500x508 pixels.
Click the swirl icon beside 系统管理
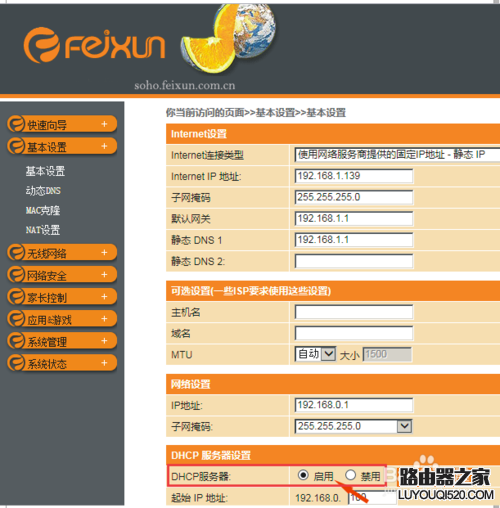(16, 341)
